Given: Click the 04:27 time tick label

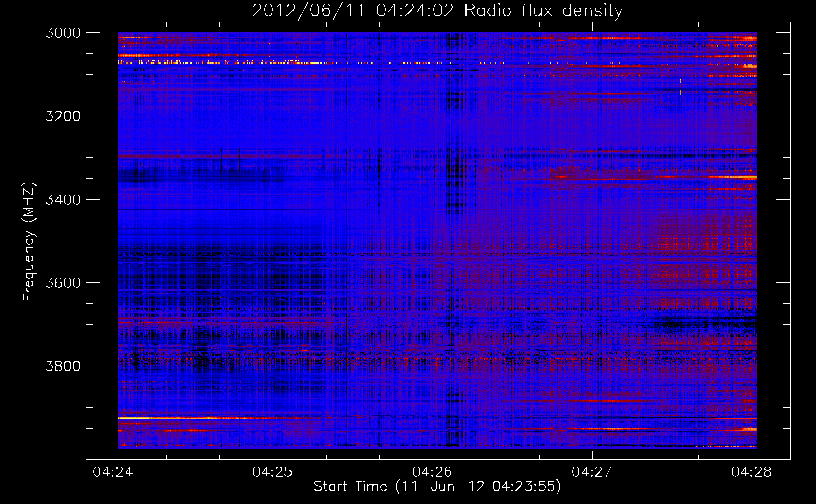Looking at the screenshot, I should click(x=592, y=472).
